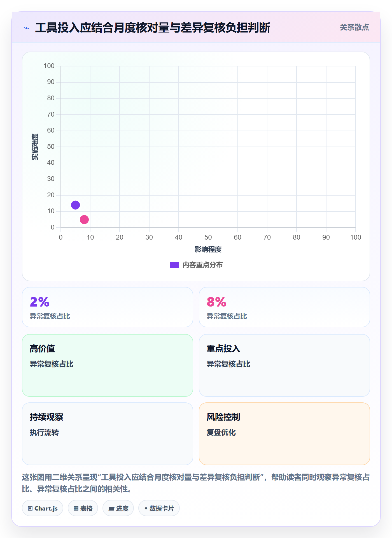The height and width of the screenshot is (538, 392).
Task: Select the 2% 异常复核占比 stat card
Action: tap(108, 307)
